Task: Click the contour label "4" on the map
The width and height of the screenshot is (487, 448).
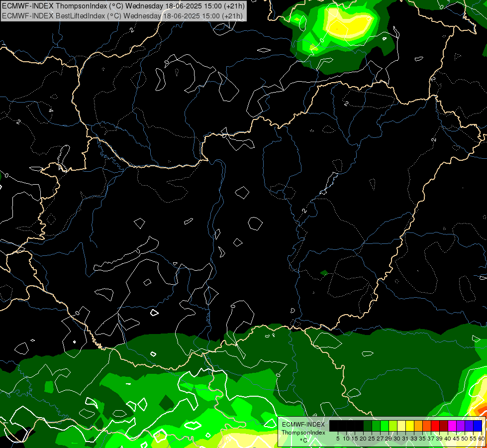Action: click(51, 111)
